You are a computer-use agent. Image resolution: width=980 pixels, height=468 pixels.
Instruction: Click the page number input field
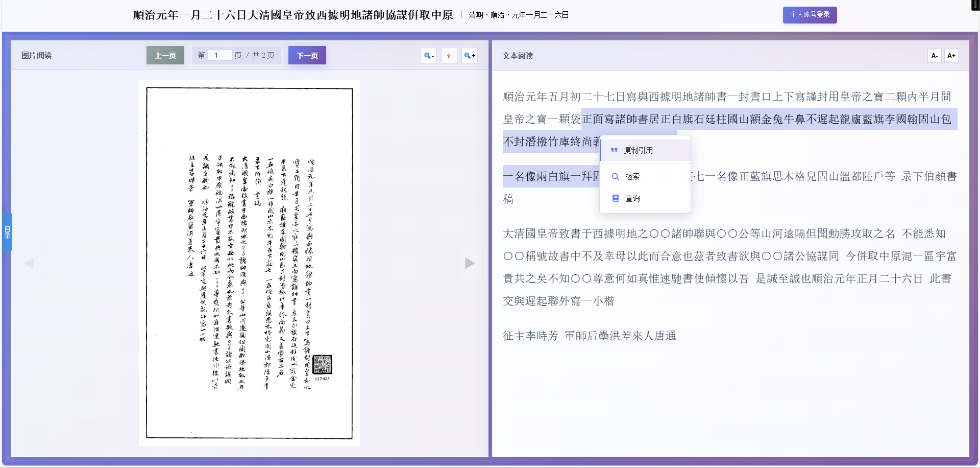219,55
